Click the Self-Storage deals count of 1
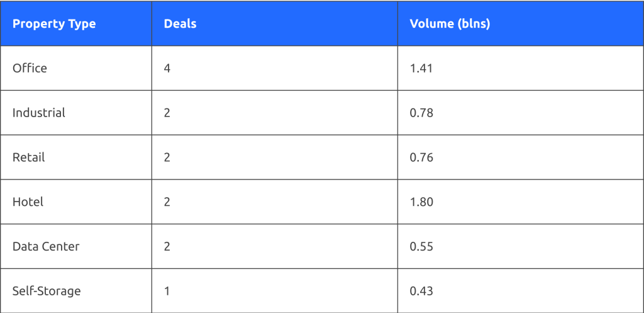 (x=167, y=291)
